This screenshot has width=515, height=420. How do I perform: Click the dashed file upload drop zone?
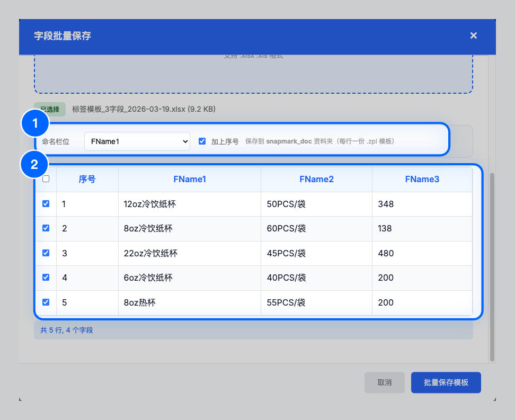click(x=253, y=74)
